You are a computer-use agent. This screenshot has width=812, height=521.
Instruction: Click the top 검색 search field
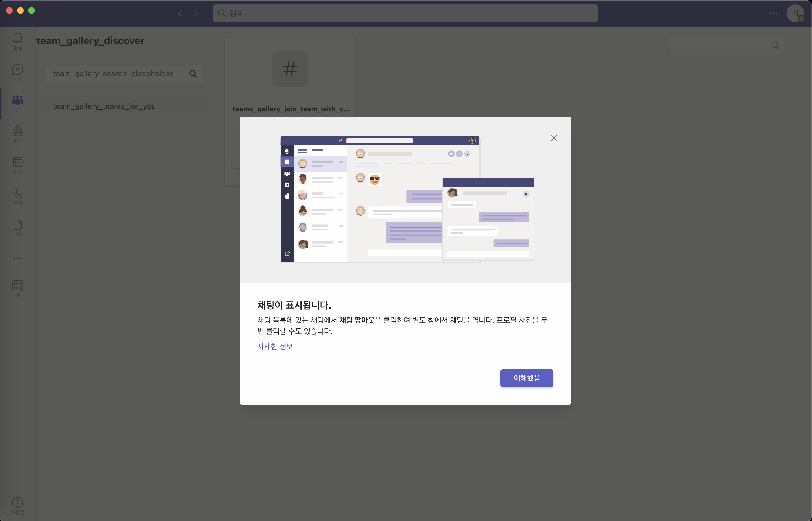coord(405,13)
